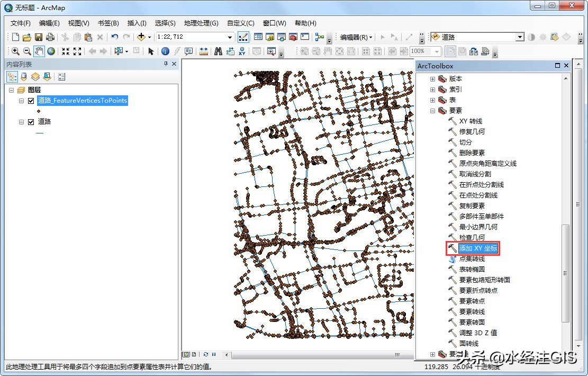Image resolution: width=588 pixels, height=376 pixels.
Task: Click the Undo button
Action: pyautogui.click(x=115, y=37)
